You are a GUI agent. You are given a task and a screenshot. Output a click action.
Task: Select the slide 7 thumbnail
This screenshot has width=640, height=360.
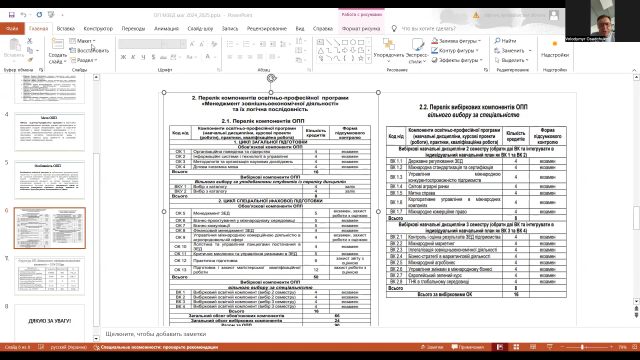pyautogui.click(x=50, y=276)
